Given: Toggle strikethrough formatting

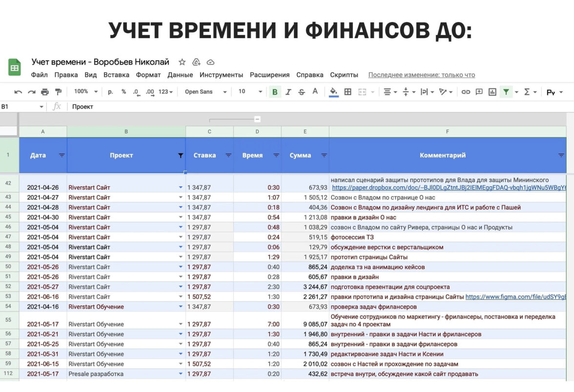Looking at the screenshot, I should [x=302, y=92].
